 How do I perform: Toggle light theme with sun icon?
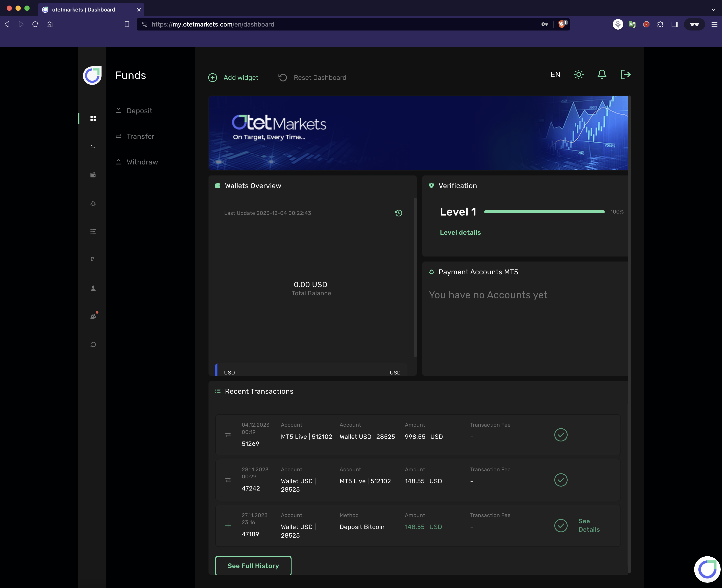[x=579, y=74]
